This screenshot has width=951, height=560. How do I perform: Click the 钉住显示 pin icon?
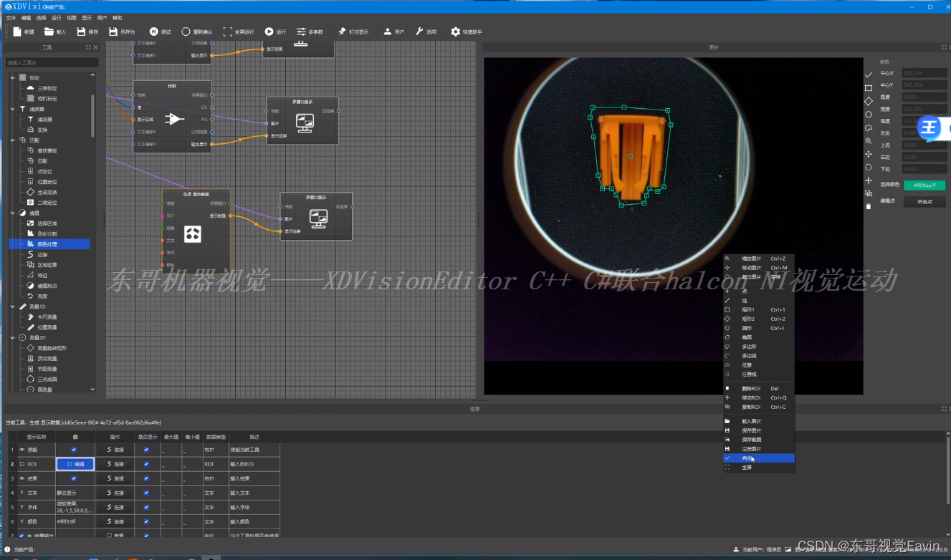click(x=342, y=32)
